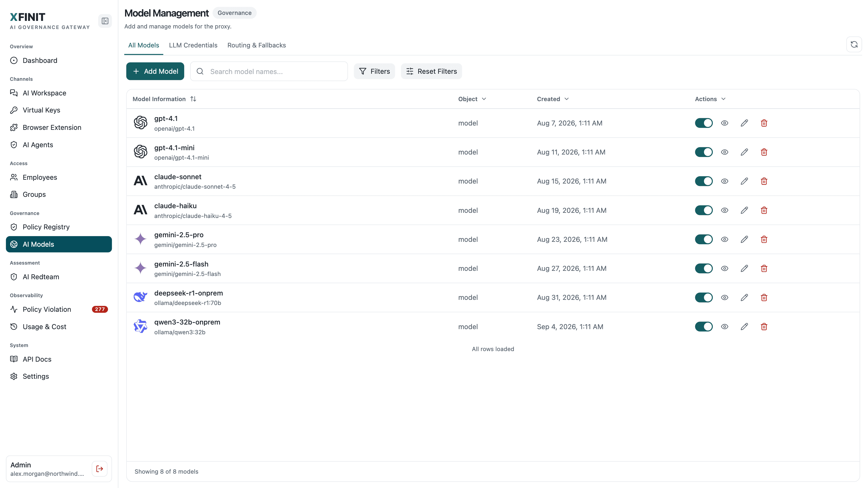
Task: Sort by Model Information column
Action: click(164, 99)
